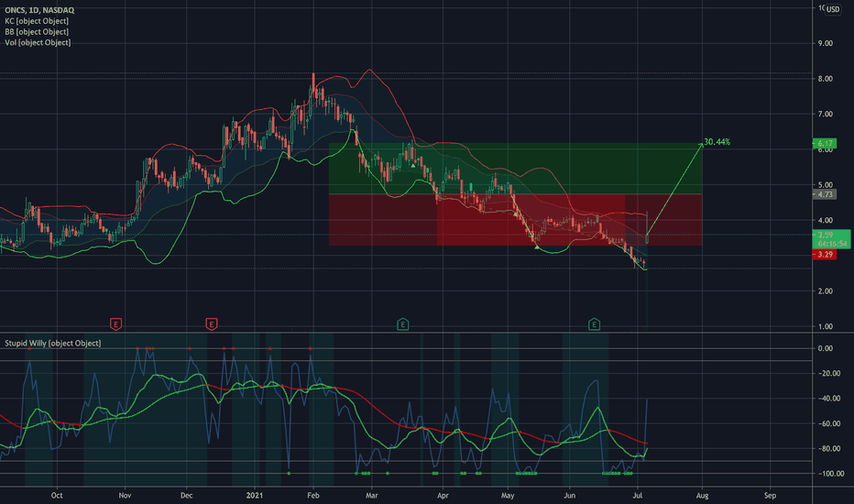Select the KC [object Object] indicator legend
The height and width of the screenshot is (504, 854).
pos(37,21)
